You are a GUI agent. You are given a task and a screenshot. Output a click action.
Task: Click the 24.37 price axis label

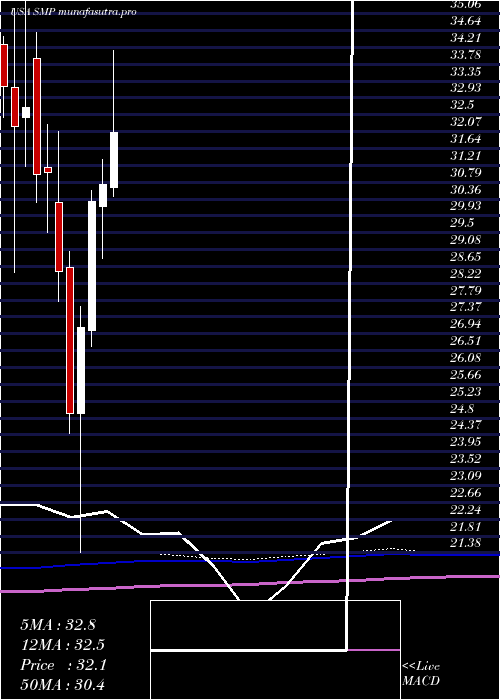(466, 425)
